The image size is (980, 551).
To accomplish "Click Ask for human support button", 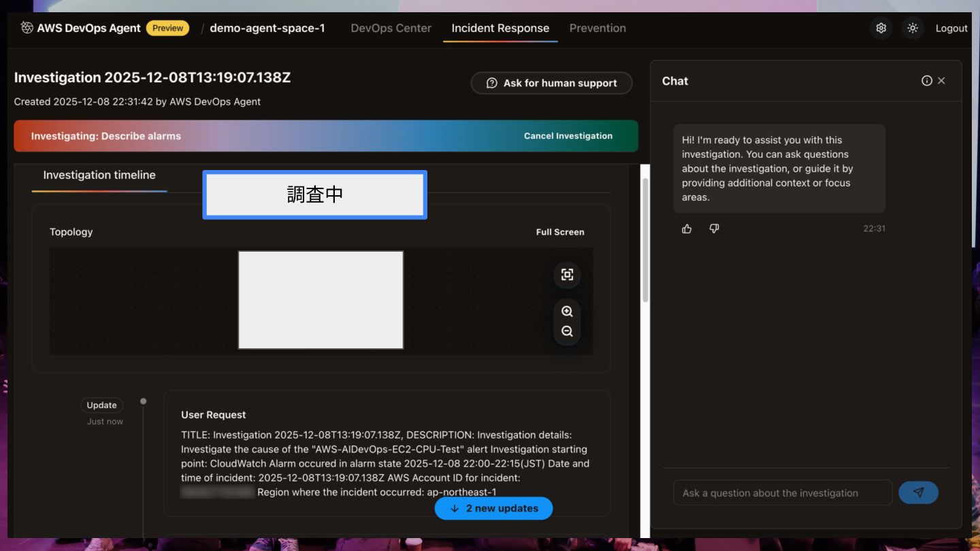I will [552, 83].
